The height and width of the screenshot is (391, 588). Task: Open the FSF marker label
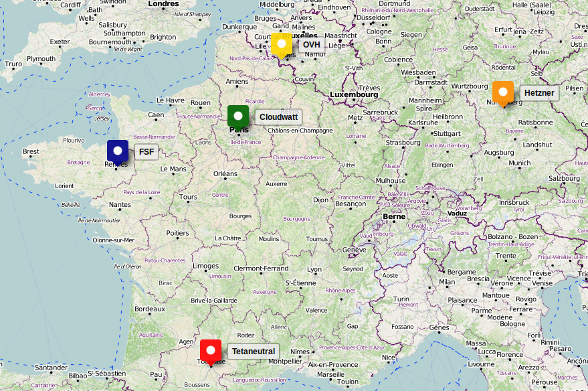(146, 152)
